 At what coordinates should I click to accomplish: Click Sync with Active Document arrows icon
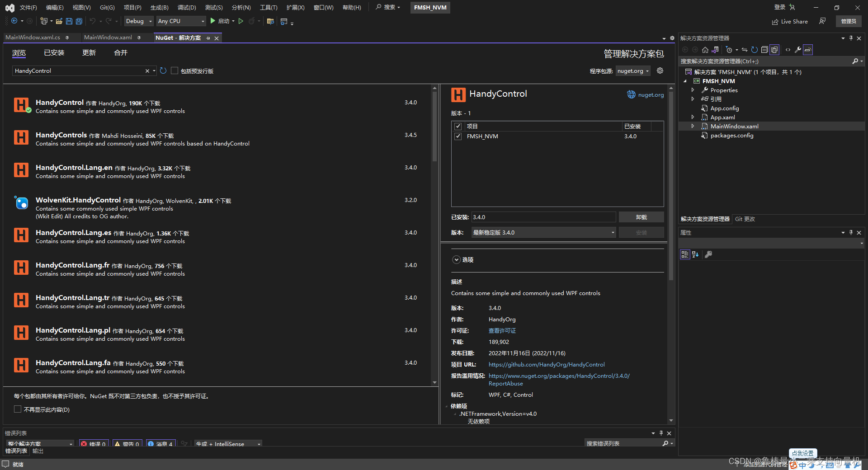745,50
